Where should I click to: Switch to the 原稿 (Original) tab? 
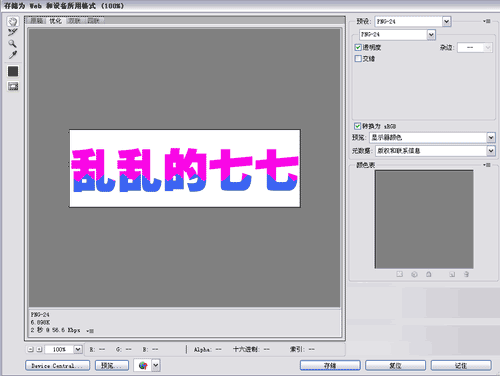pos(36,21)
